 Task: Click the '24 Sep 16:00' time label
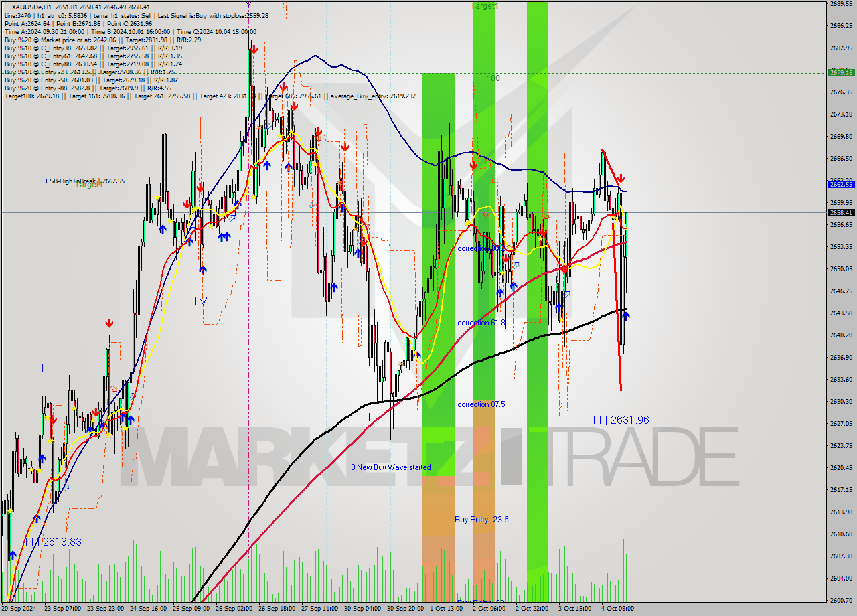click(149, 609)
